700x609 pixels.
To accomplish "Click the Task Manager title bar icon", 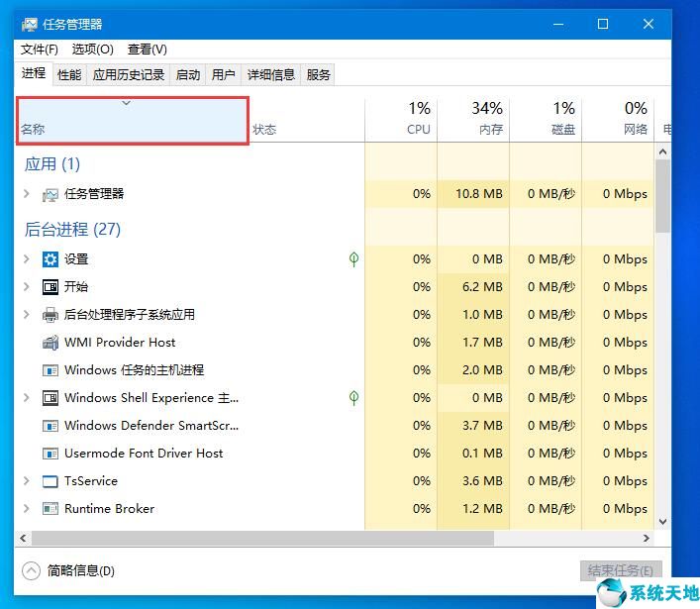I will click(x=30, y=24).
